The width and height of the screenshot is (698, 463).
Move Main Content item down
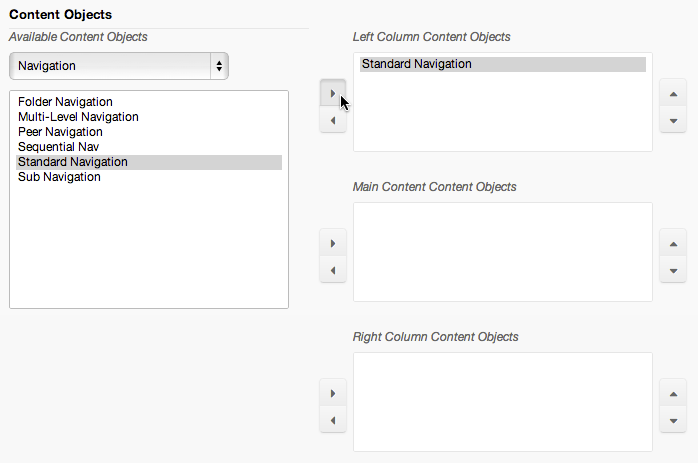click(x=673, y=270)
